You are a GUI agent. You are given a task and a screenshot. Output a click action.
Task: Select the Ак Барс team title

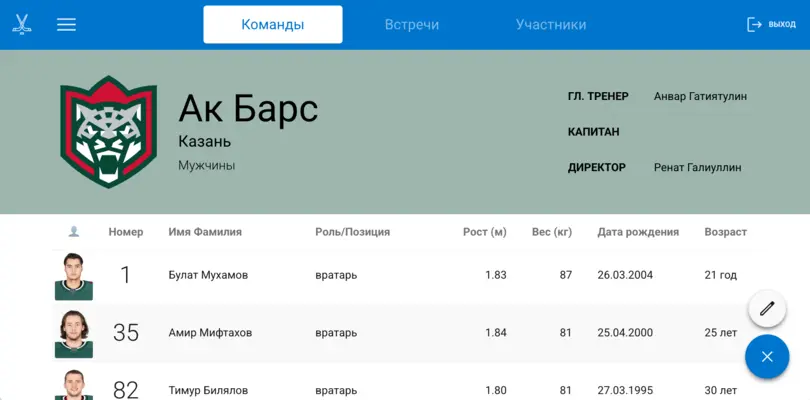(x=248, y=109)
